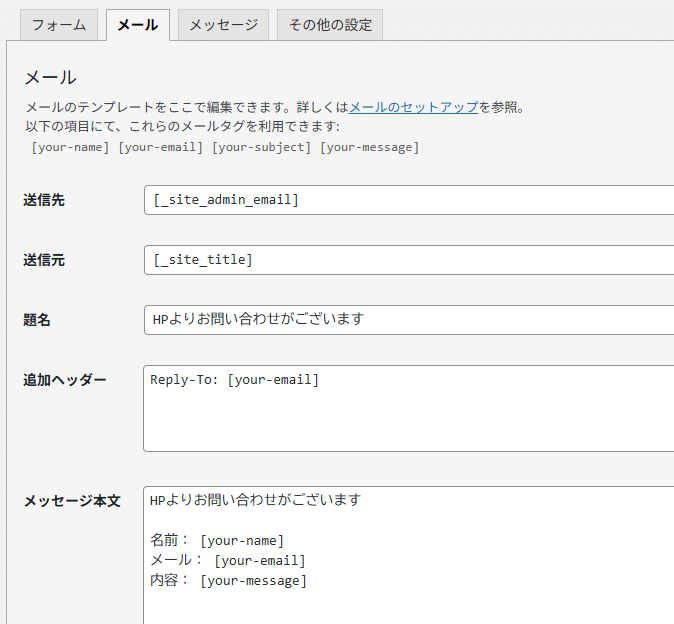Viewport: 674px width, 624px height.
Task: Click the 追加ヘッダー label
Action: tap(65, 380)
